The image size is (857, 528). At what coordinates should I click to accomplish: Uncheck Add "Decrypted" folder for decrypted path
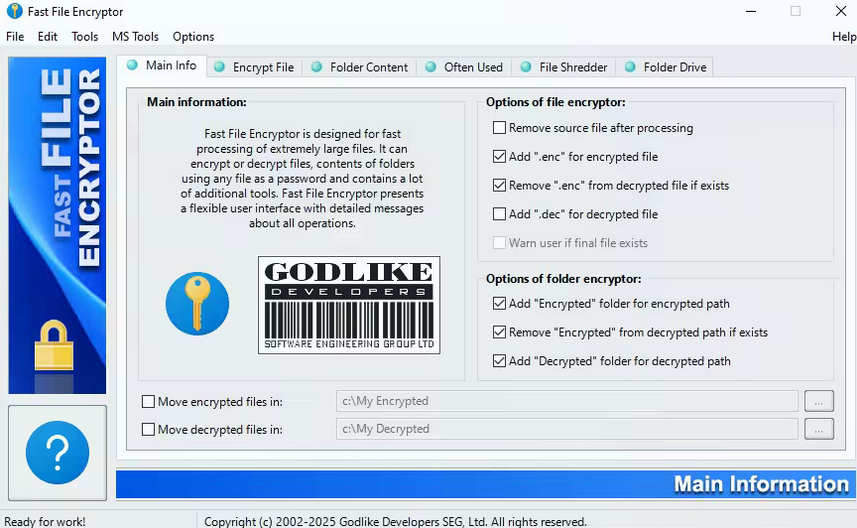coord(500,361)
